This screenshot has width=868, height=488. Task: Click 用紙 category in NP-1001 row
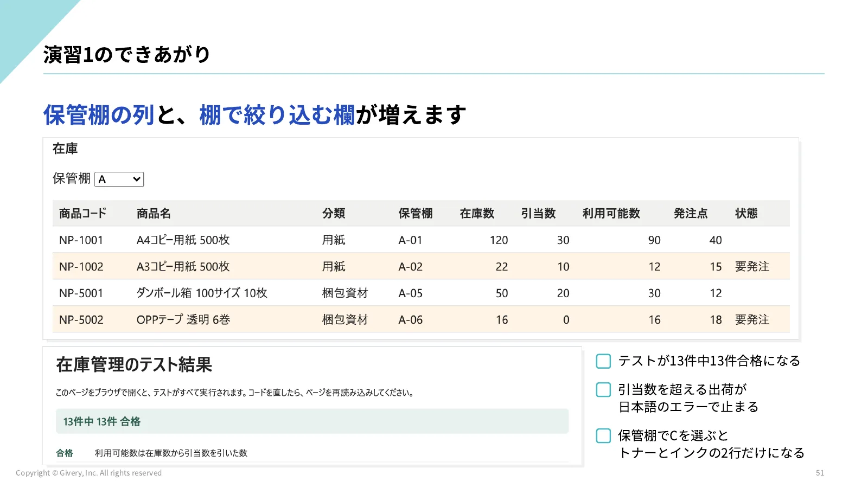click(334, 240)
